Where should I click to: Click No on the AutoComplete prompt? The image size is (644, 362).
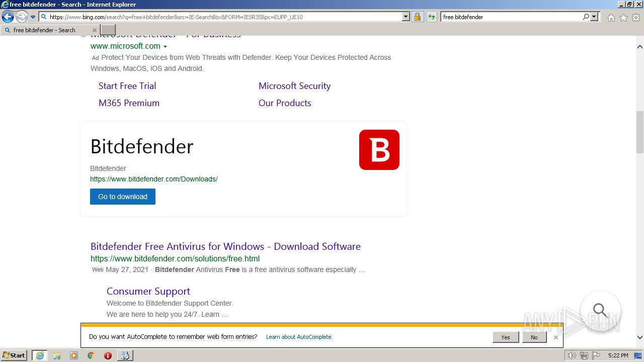534,337
